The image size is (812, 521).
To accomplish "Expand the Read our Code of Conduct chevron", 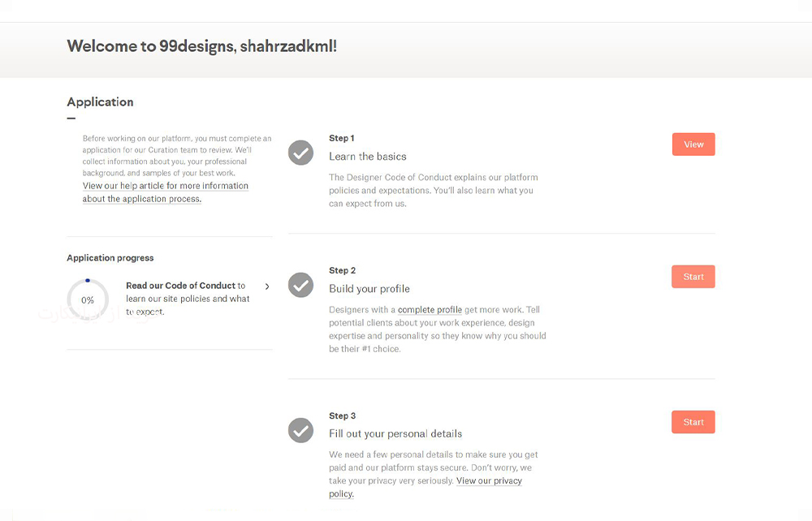I will click(x=267, y=286).
